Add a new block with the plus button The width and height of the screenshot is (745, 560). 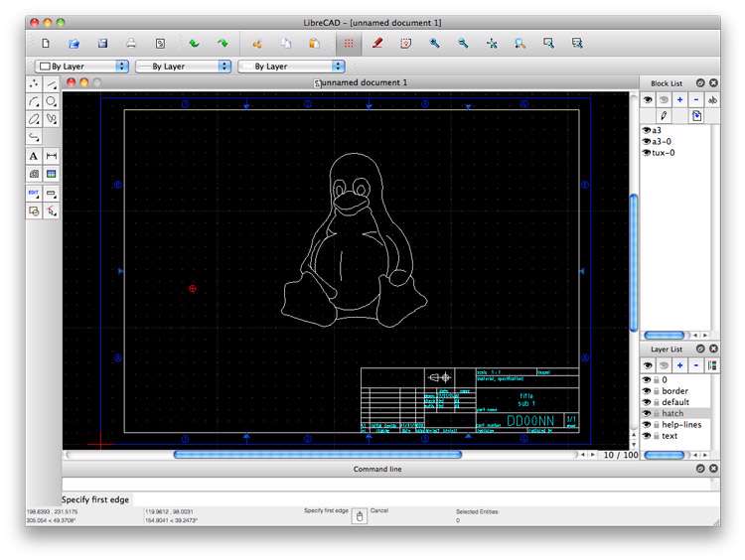[679, 99]
